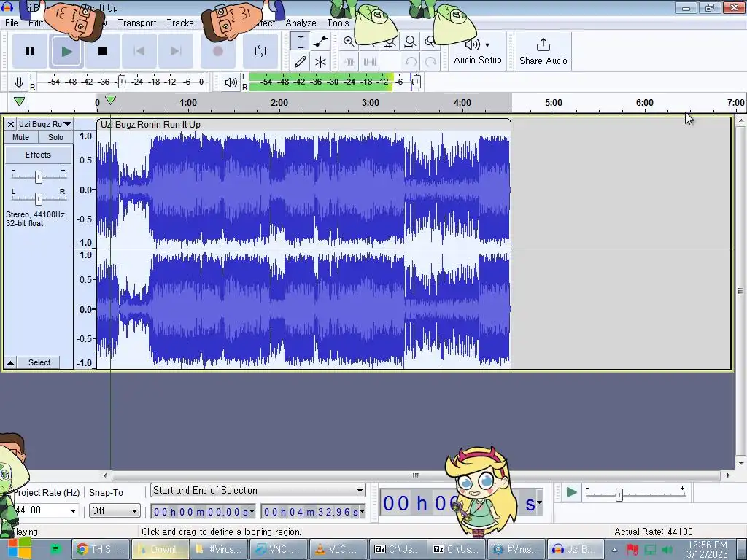Adjust the playback speed slider

pyautogui.click(x=619, y=495)
